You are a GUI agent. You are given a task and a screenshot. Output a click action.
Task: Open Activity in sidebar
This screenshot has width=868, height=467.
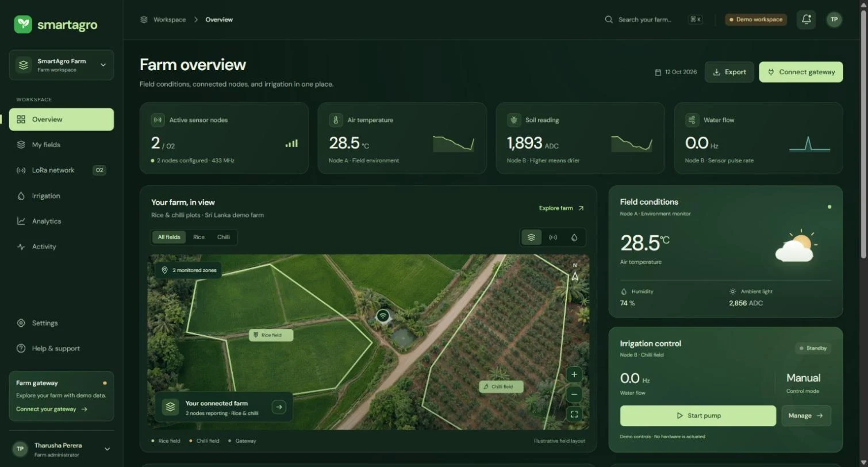pos(62,247)
